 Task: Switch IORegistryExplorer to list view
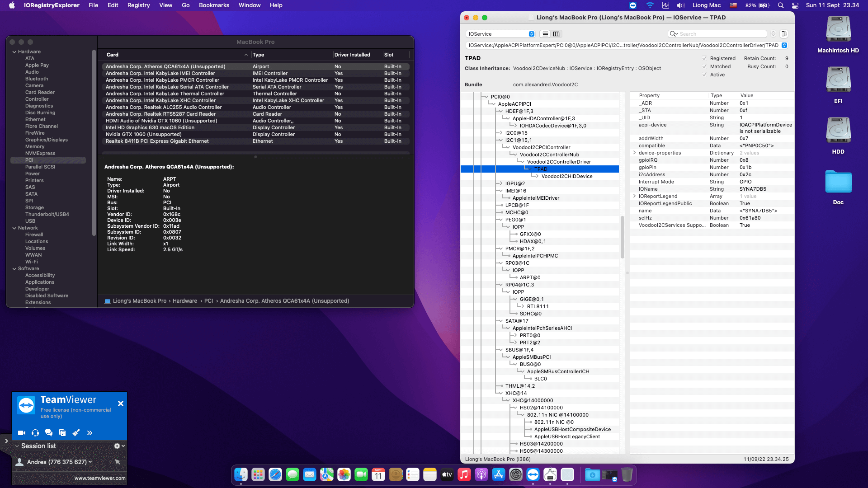pos(546,34)
